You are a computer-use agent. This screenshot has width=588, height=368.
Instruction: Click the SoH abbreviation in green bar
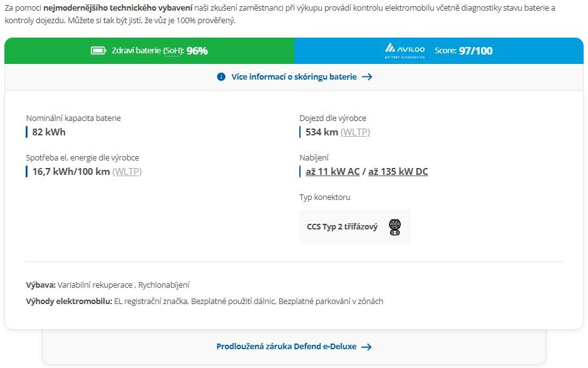point(172,51)
